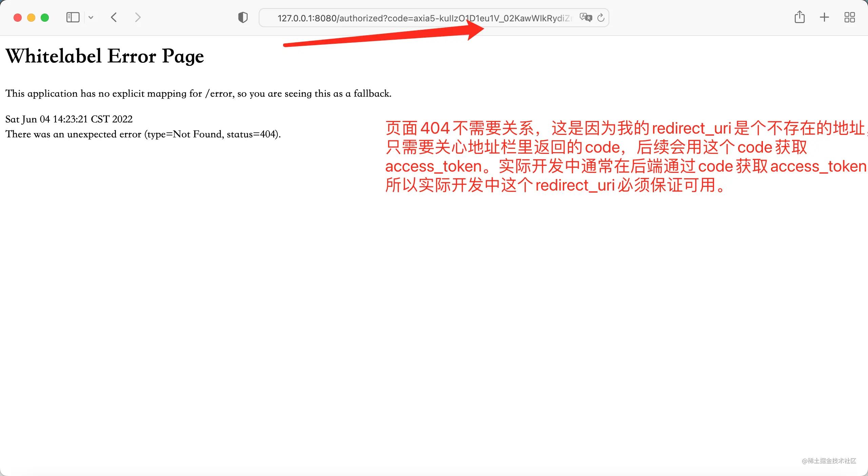Click the timestamp Sat Jun 04 14:23:21

(x=68, y=119)
